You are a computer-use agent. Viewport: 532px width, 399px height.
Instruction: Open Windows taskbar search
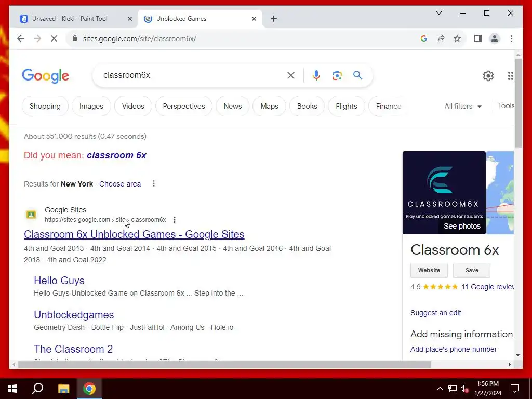[x=37, y=389]
